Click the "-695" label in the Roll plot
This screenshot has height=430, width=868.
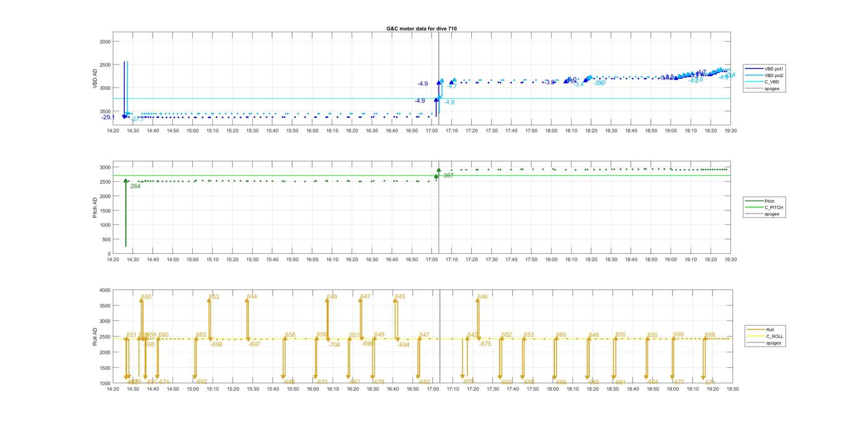click(149, 344)
